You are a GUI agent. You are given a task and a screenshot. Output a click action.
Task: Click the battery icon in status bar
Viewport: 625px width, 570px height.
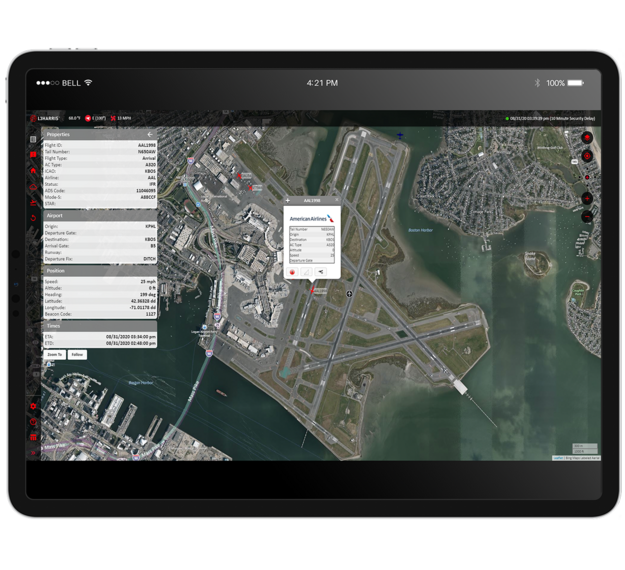[x=576, y=83]
